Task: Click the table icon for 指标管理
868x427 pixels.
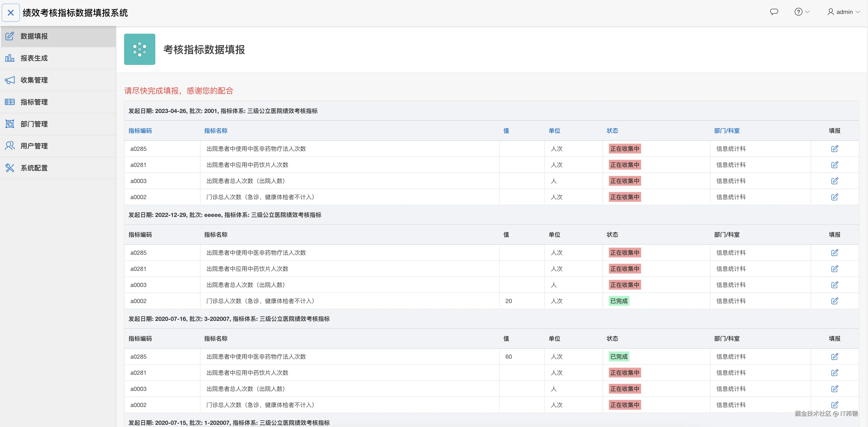Action: (10, 102)
